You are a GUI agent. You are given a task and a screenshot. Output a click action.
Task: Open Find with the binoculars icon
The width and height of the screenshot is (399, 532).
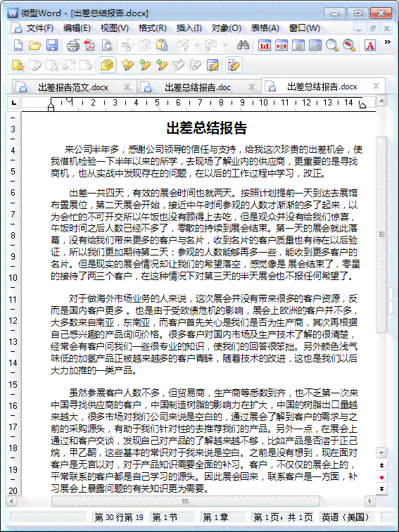coord(243,45)
